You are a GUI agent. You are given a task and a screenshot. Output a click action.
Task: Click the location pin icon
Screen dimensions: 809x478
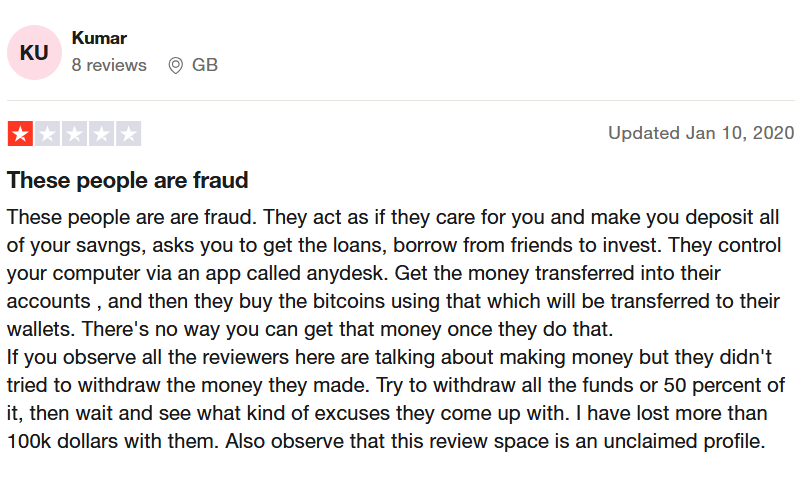[x=175, y=66]
